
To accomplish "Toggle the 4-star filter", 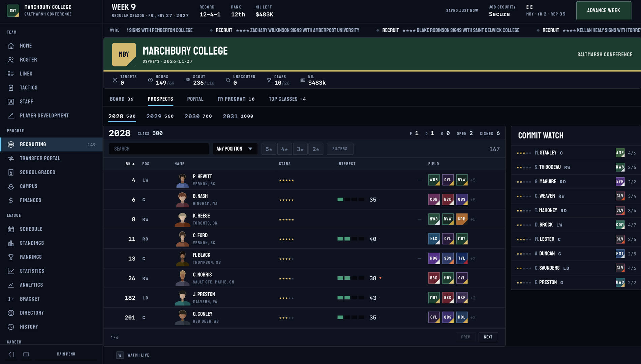I will (x=284, y=149).
